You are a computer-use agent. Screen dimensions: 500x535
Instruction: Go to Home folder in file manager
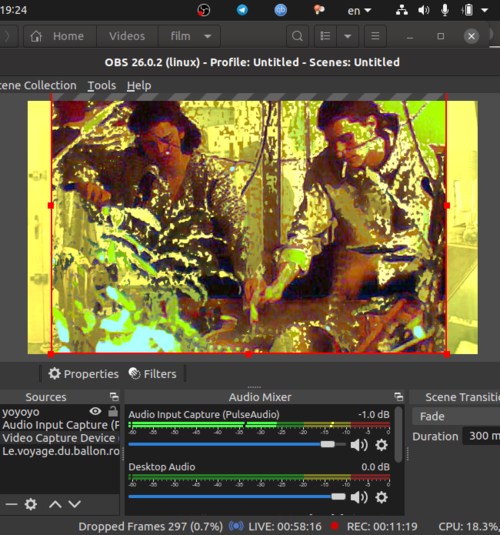click(x=60, y=36)
